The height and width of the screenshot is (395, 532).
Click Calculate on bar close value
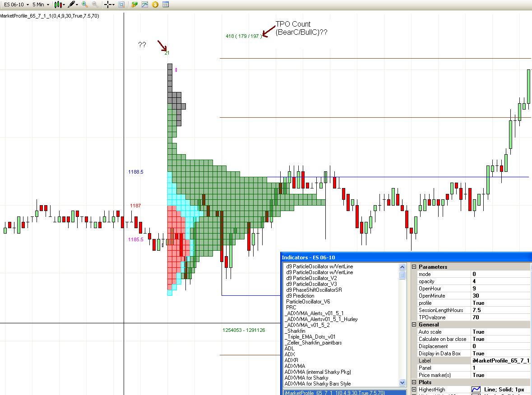coord(500,339)
